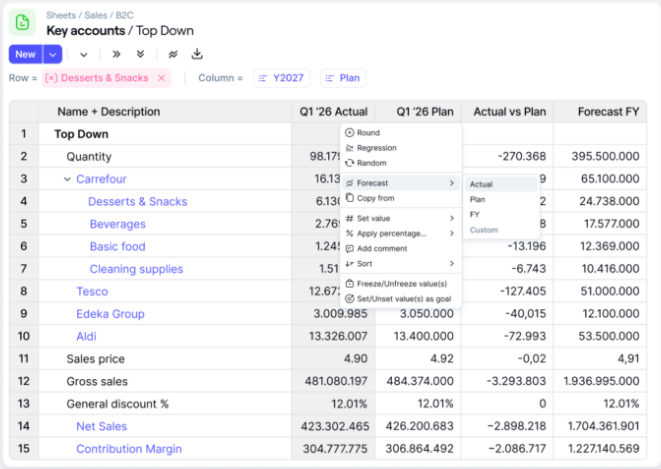The height and width of the screenshot is (469, 661).
Task: Click the Sort arrows icon
Action: point(349,264)
